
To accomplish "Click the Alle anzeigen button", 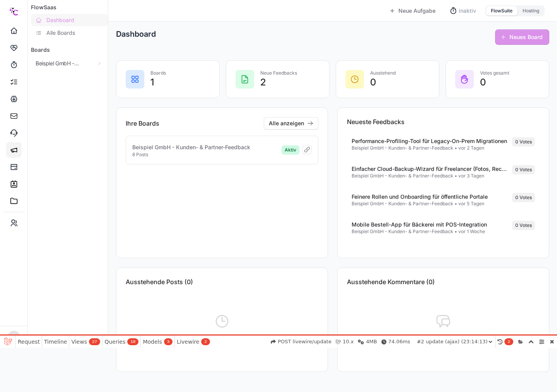I will point(291,123).
